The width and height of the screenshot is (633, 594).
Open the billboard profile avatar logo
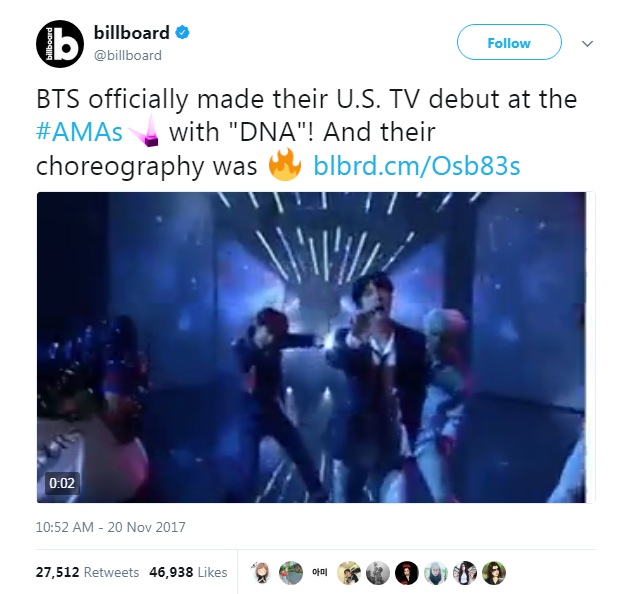[x=60, y=44]
